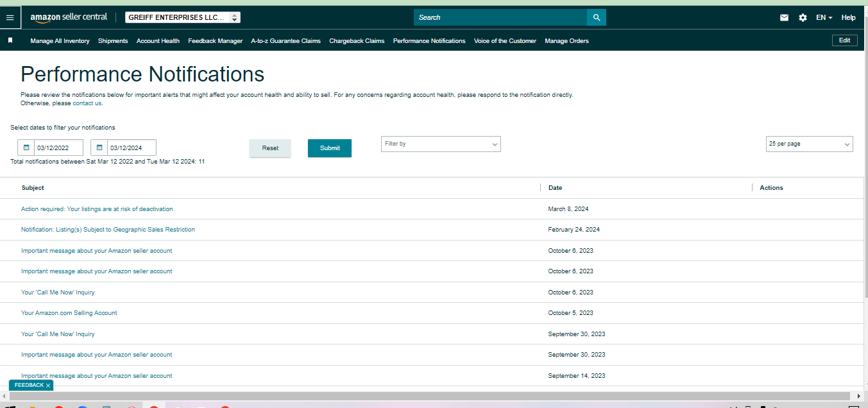Go to A-to-z Guarantee Claims
Screen dimensions: 868x408
(x=285, y=40)
